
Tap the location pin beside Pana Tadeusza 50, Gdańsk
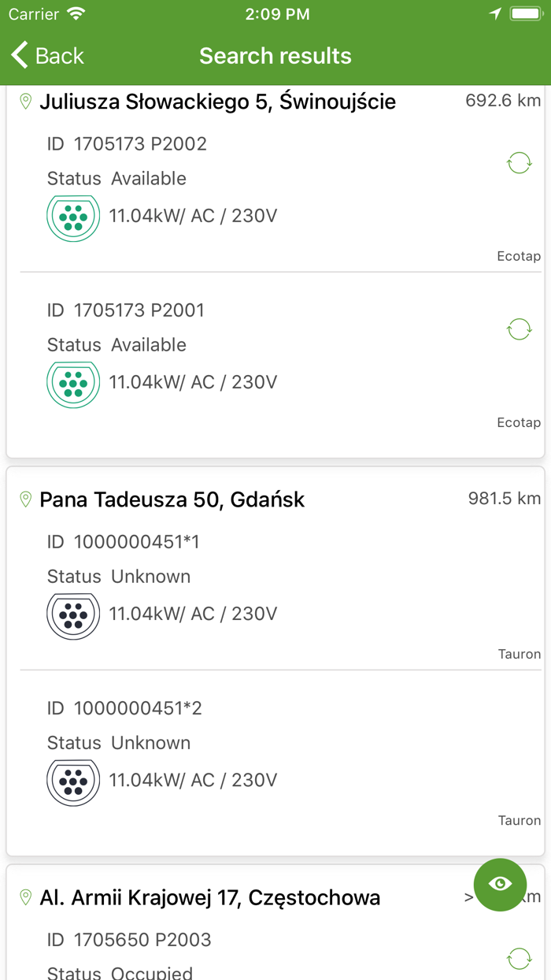pos(25,499)
